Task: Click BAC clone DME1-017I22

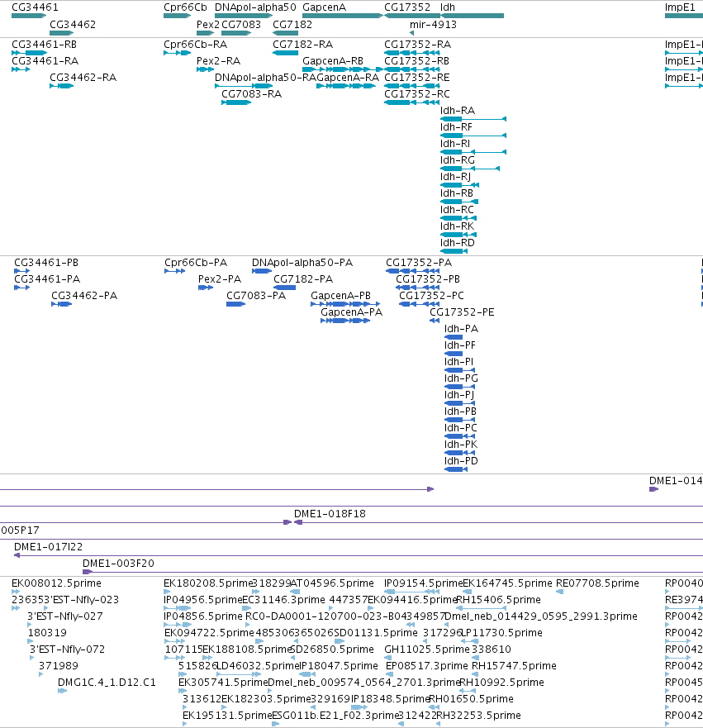Action: point(359,555)
